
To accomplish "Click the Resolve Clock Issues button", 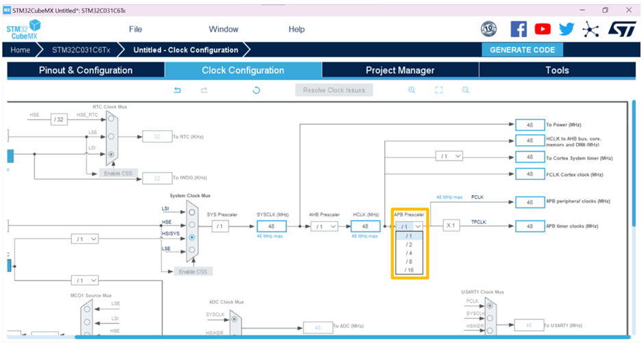I will [x=334, y=90].
